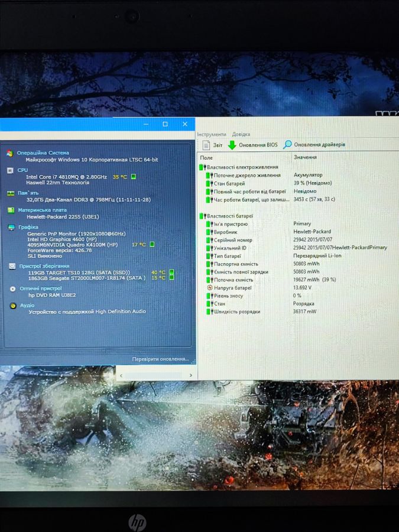Maximize the Speccy window
The width and height of the screenshot is (399, 532).
pos(166,124)
